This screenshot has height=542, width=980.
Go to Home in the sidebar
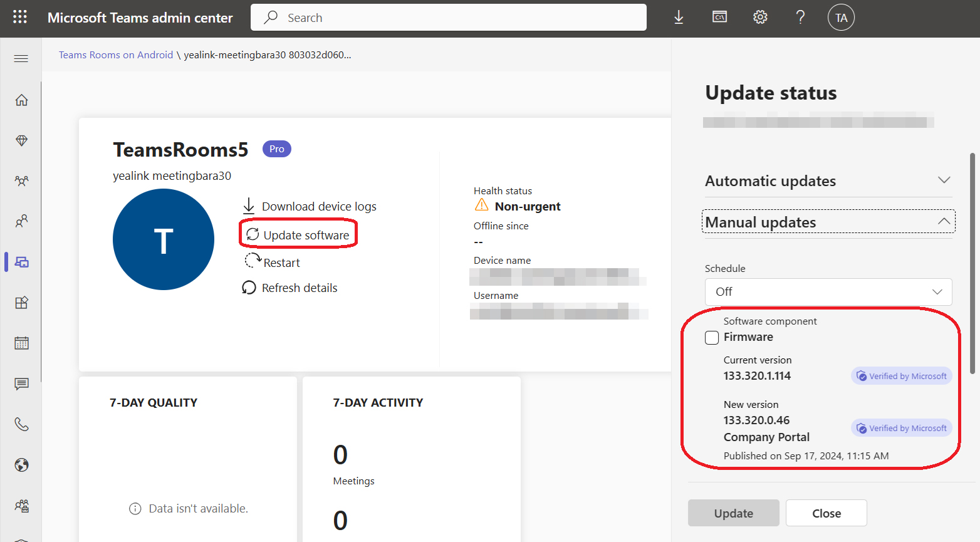click(x=21, y=100)
